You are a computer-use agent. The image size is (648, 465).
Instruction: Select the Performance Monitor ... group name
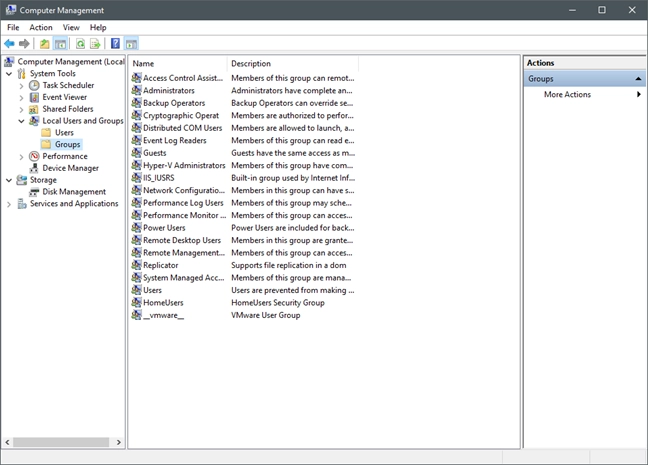pos(185,215)
